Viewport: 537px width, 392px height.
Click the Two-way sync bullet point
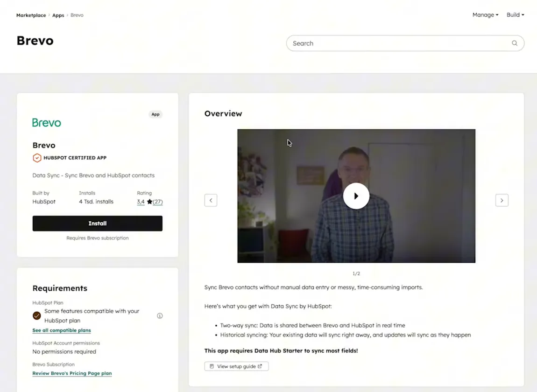(312, 325)
